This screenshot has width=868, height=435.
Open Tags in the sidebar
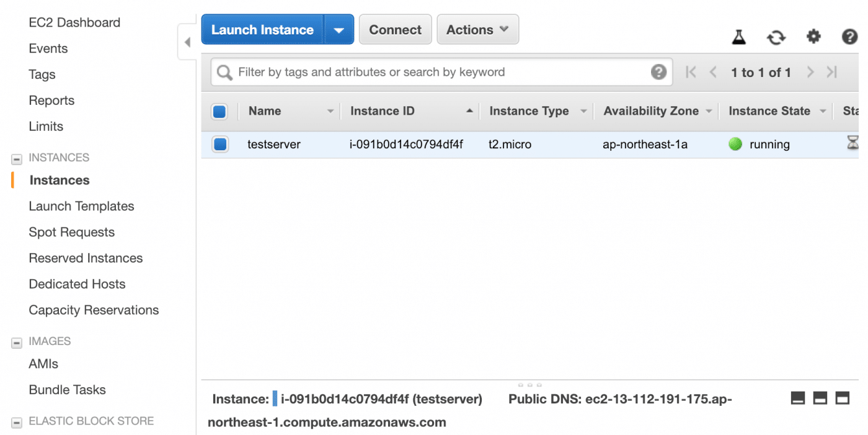click(x=42, y=74)
